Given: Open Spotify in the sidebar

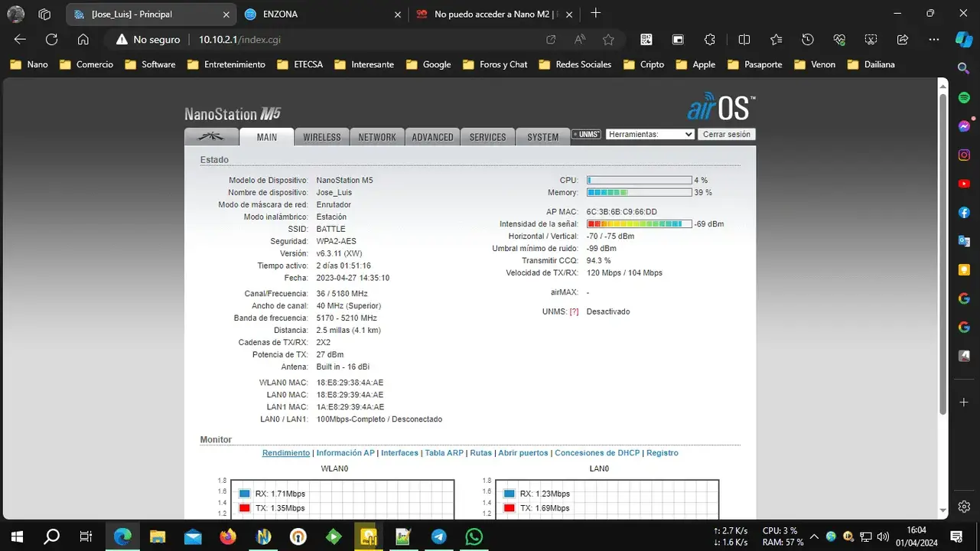Looking at the screenshot, I should coord(964,98).
